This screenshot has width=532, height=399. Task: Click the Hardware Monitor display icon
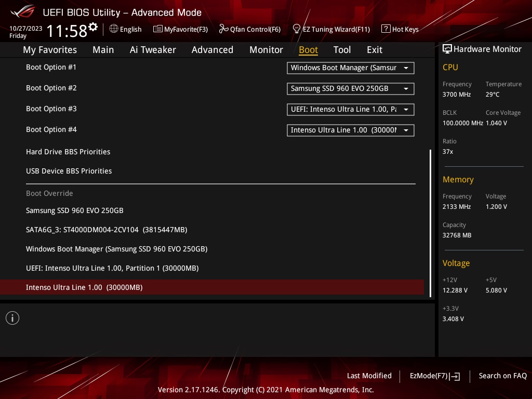447,49
